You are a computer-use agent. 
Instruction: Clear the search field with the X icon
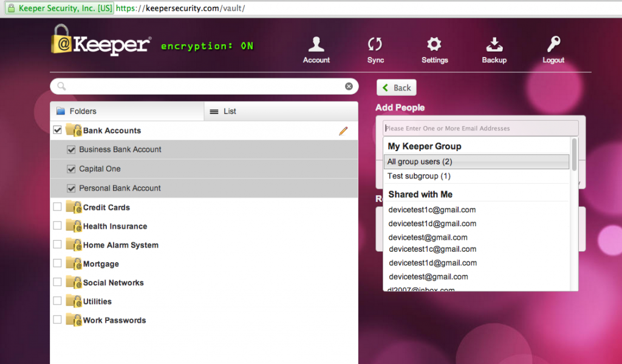pyautogui.click(x=349, y=86)
